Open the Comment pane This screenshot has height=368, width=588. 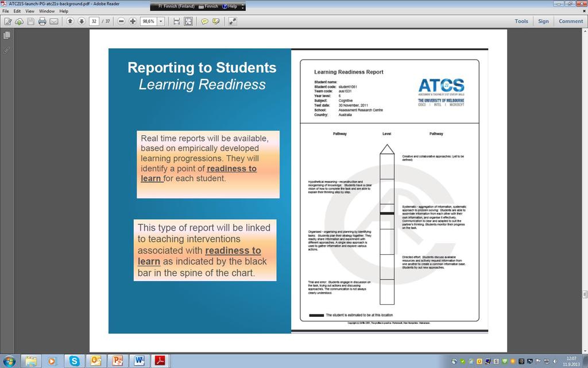571,21
